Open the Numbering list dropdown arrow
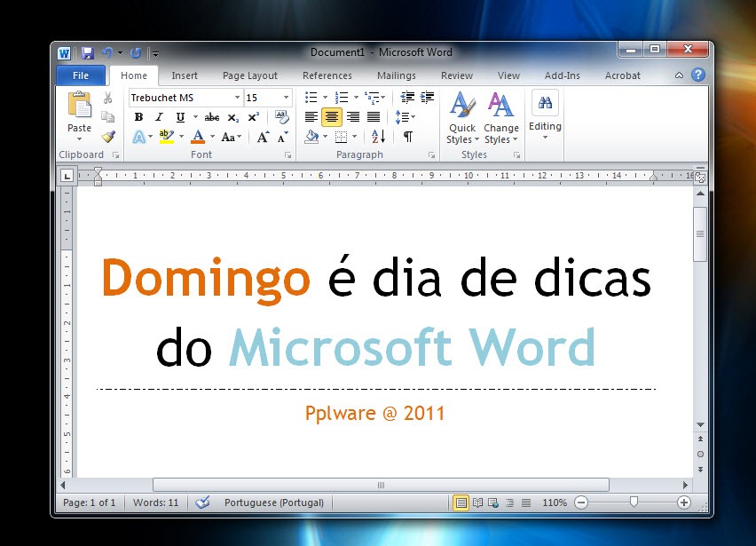The height and width of the screenshot is (546, 756). [x=356, y=98]
